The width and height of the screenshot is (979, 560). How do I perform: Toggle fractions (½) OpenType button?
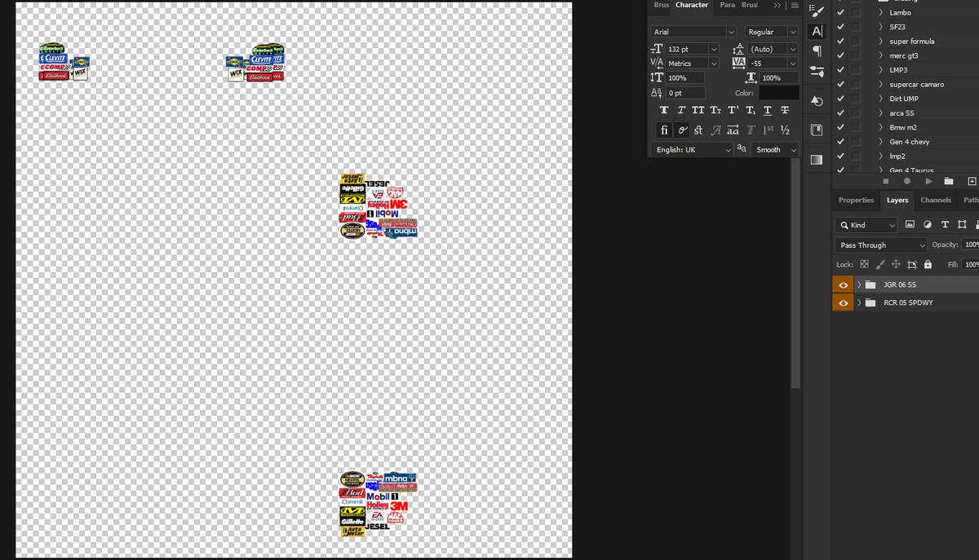pos(784,130)
